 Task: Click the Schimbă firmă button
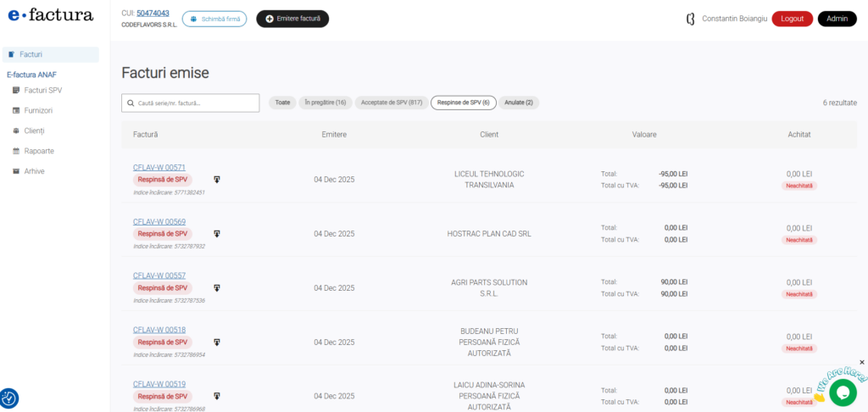pos(214,19)
